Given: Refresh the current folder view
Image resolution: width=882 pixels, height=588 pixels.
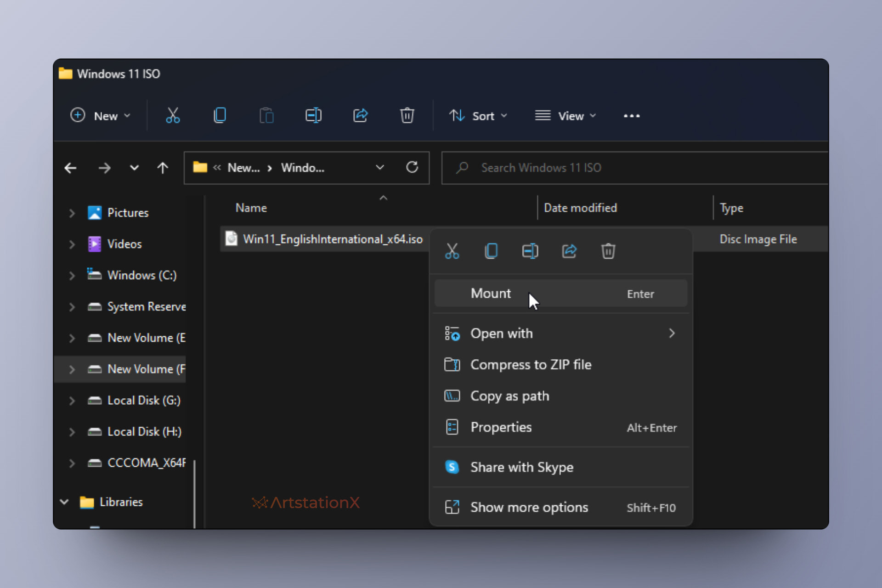Looking at the screenshot, I should (412, 167).
